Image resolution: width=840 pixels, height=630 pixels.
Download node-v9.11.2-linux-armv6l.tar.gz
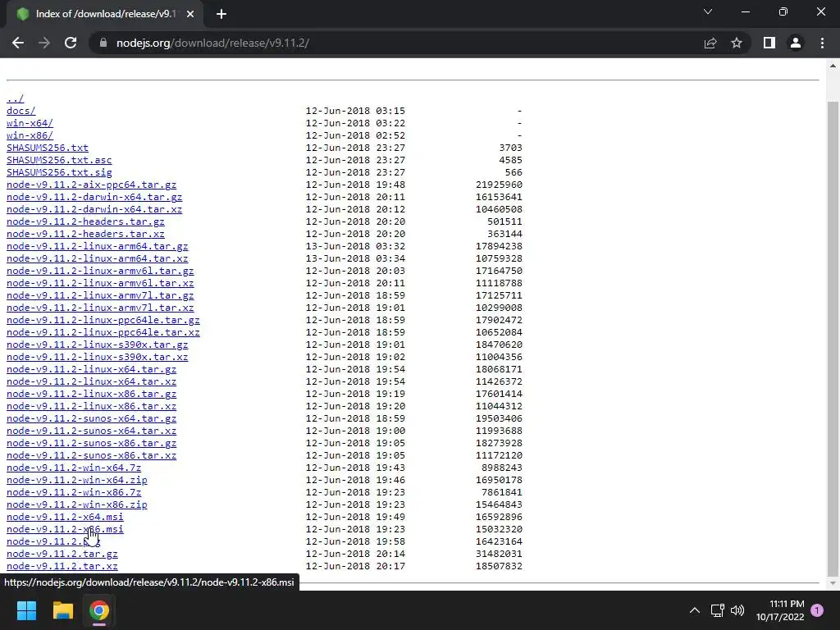click(100, 271)
